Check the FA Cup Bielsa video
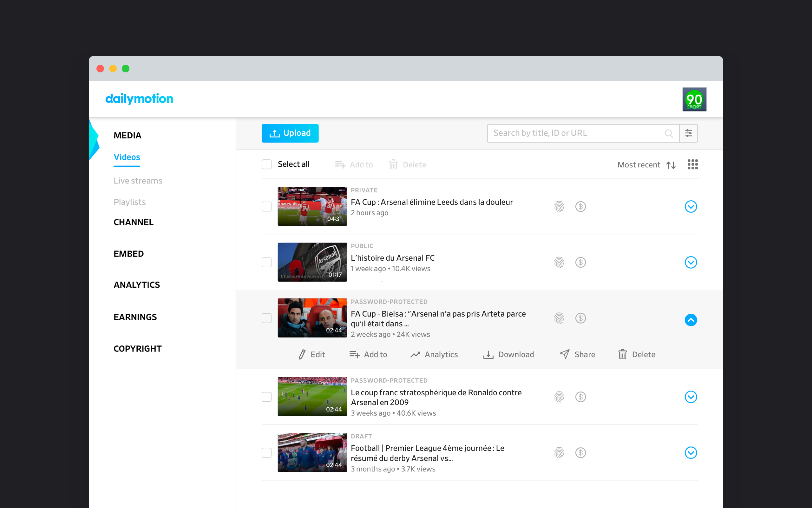Screen dimensions: 812x508 266,318
